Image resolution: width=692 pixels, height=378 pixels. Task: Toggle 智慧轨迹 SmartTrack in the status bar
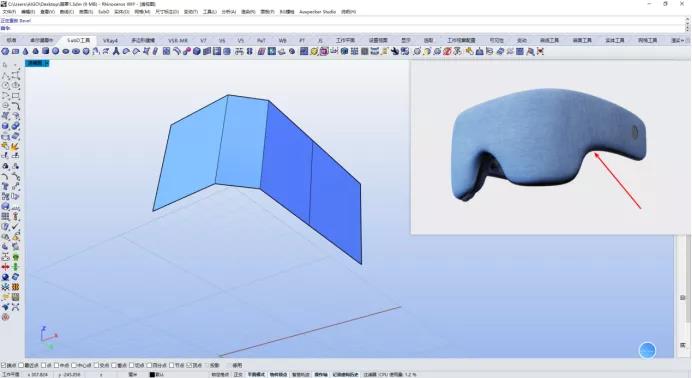click(301, 374)
